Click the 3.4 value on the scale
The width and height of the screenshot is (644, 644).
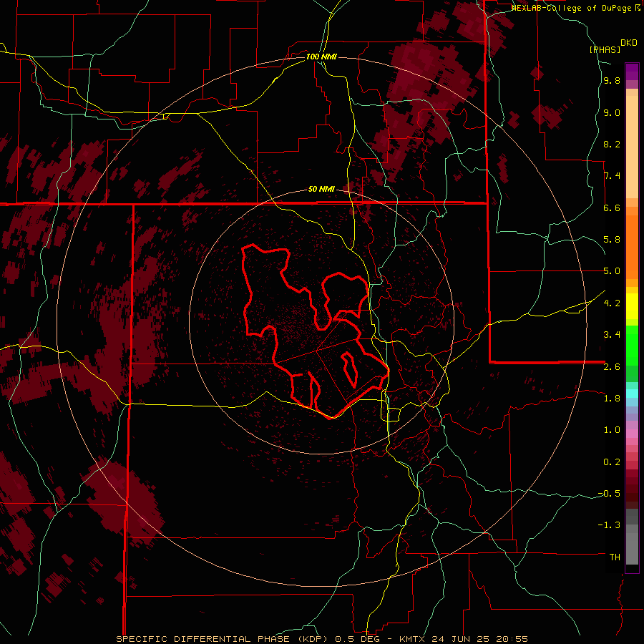click(612, 335)
